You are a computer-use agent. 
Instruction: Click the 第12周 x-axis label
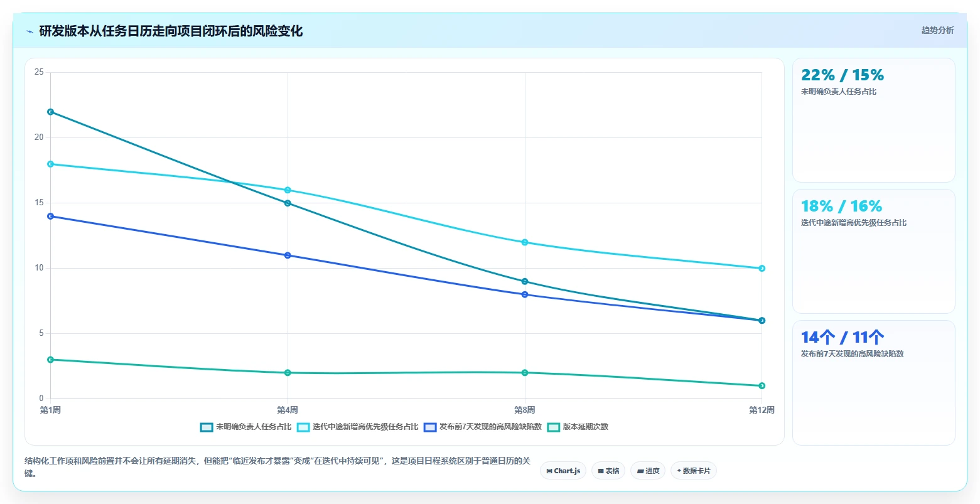tap(762, 410)
